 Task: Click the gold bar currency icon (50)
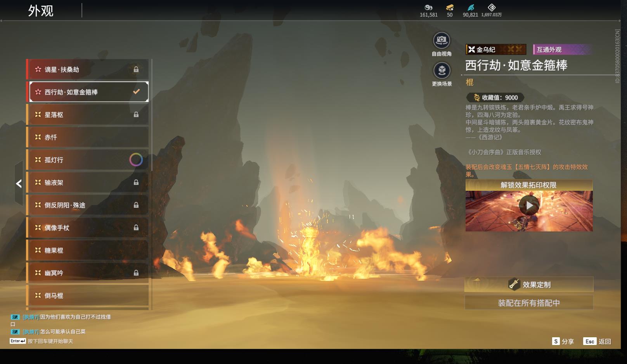point(450,7)
